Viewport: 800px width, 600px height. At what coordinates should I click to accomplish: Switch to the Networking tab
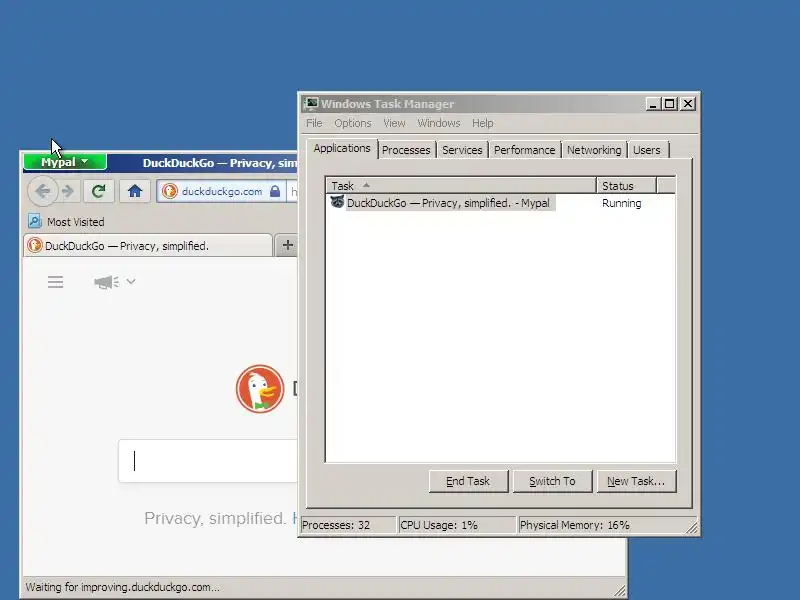click(594, 150)
